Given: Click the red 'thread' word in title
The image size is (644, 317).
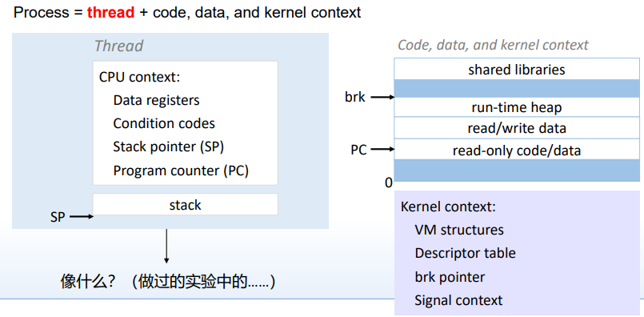Looking at the screenshot, I should point(110,12).
